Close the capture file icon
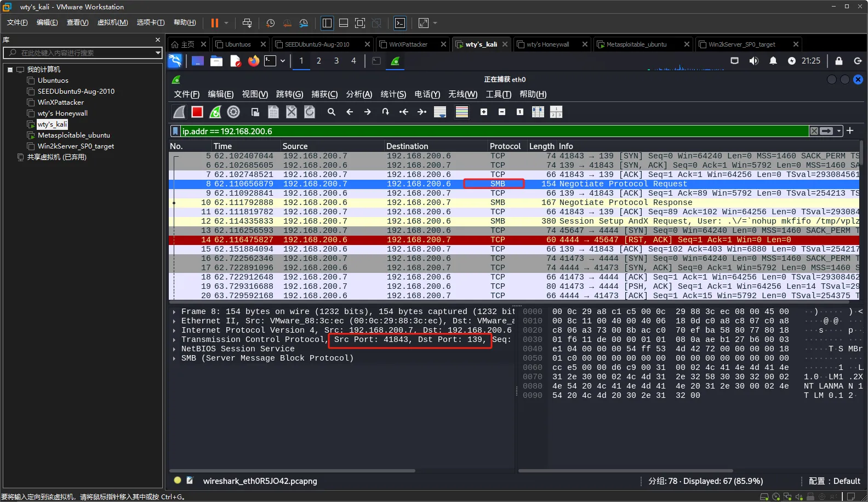The width and height of the screenshot is (868, 502). click(x=292, y=112)
